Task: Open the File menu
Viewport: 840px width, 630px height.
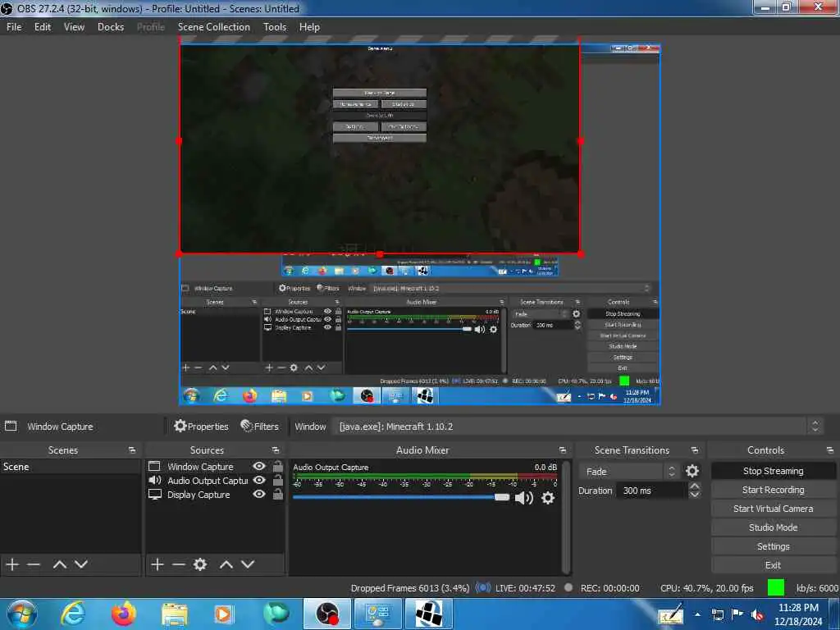Action: tap(14, 27)
